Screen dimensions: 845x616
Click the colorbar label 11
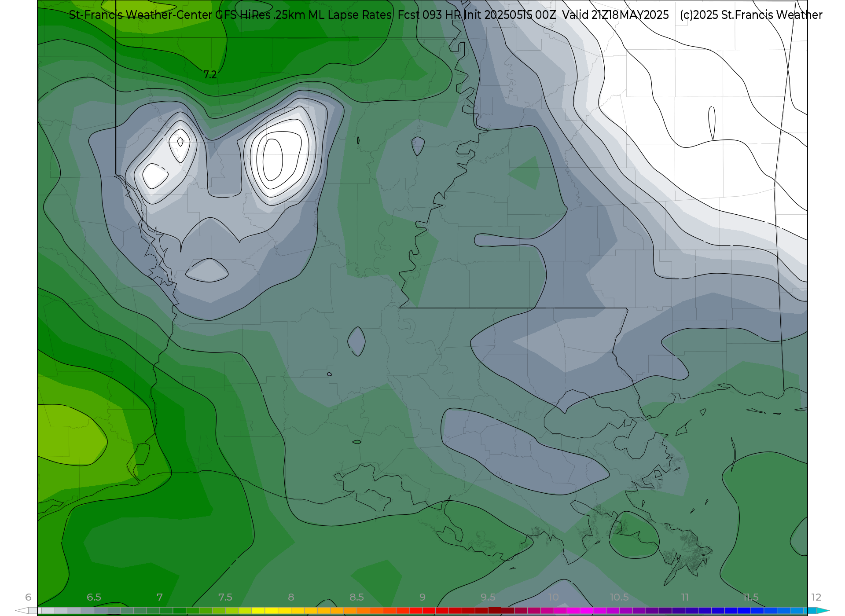685,597
